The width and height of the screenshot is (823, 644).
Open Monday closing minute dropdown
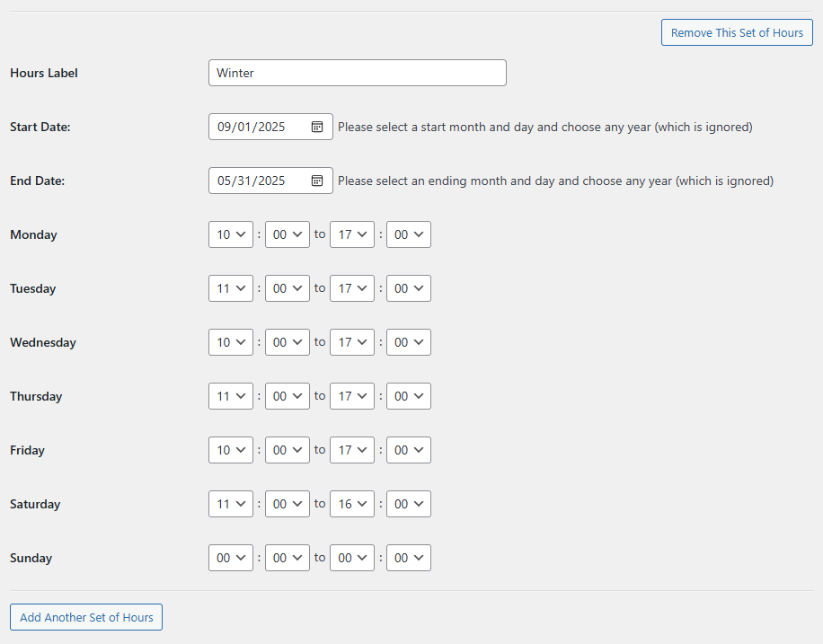point(409,234)
